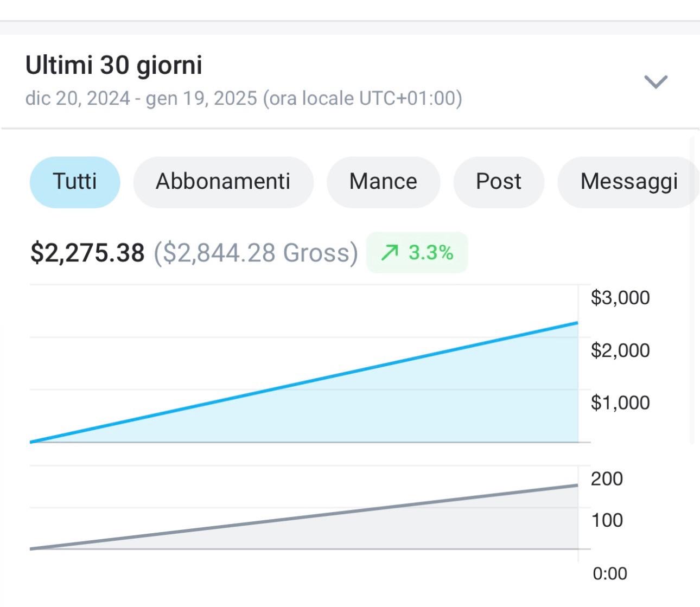Click the blue earnings line in the chart
The width and height of the screenshot is (700, 607).
(x=304, y=382)
